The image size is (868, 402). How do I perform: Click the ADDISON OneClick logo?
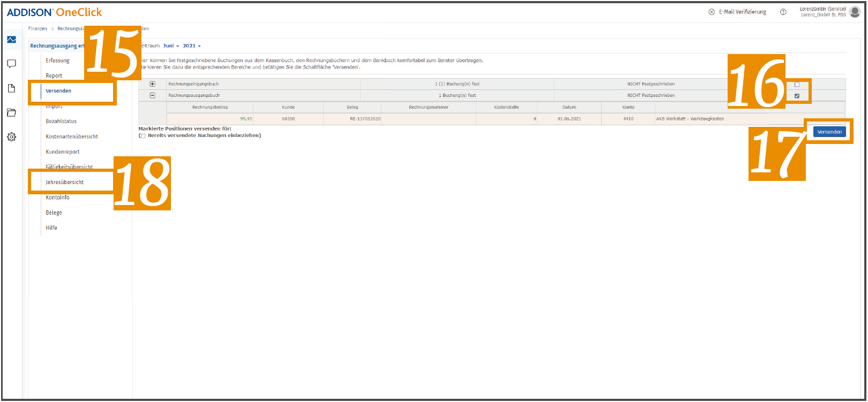pyautogui.click(x=54, y=12)
